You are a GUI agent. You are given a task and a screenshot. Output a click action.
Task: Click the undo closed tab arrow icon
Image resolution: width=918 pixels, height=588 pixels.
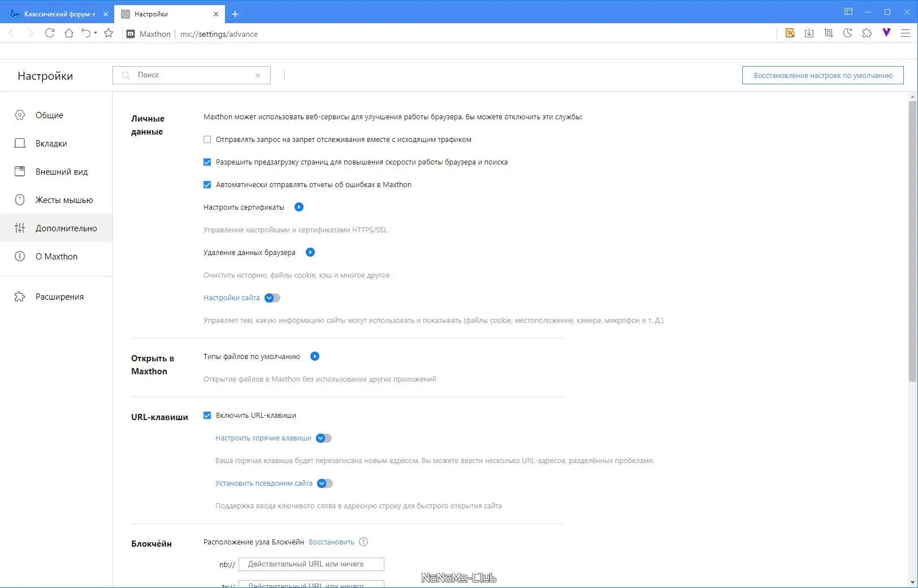[x=86, y=33]
